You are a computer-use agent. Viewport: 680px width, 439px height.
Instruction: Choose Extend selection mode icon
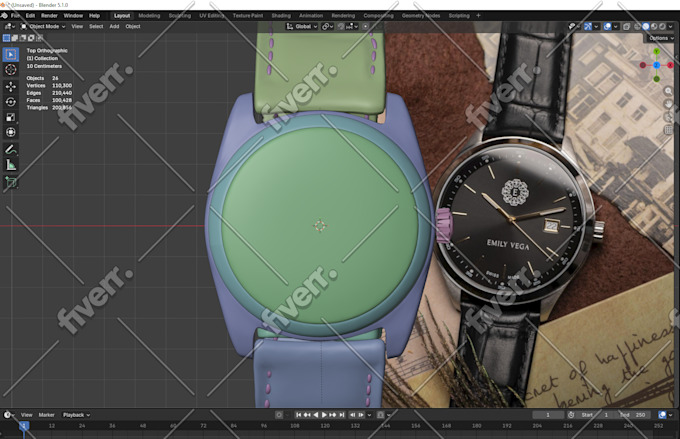15,38
